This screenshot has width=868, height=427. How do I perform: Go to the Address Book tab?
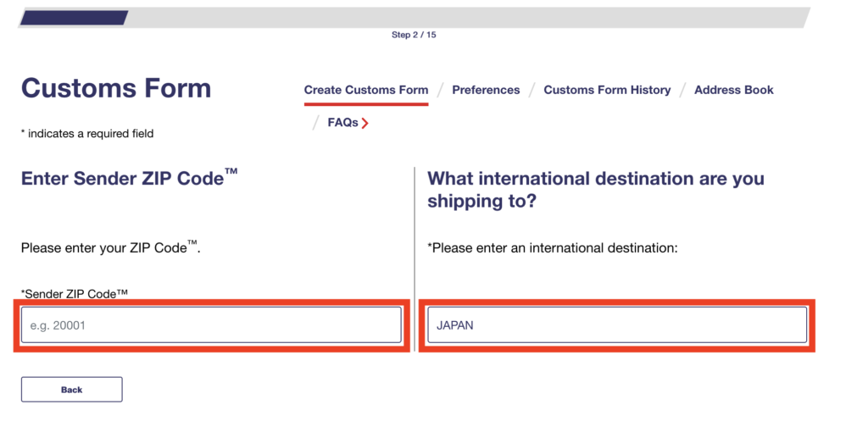733,90
